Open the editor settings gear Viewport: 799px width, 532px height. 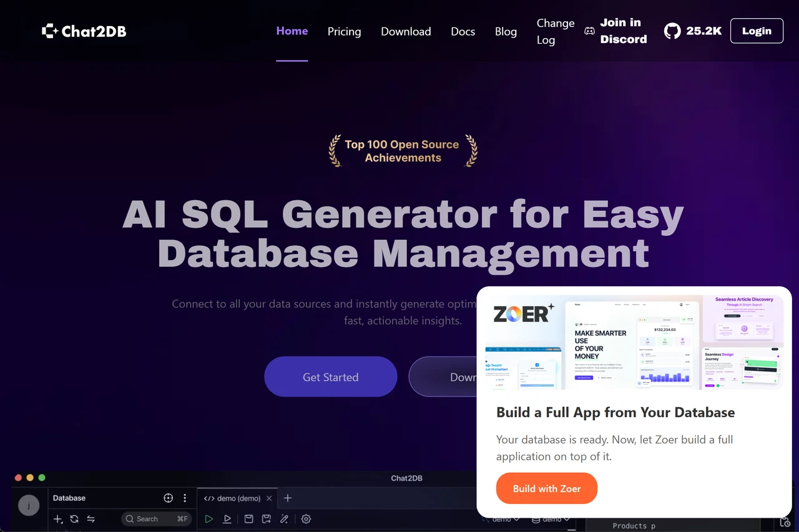[306, 519]
